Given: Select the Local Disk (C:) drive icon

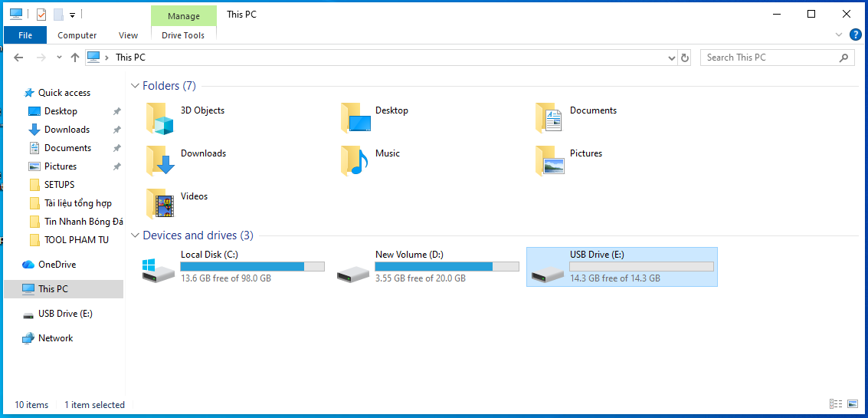Looking at the screenshot, I should [x=159, y=268].
